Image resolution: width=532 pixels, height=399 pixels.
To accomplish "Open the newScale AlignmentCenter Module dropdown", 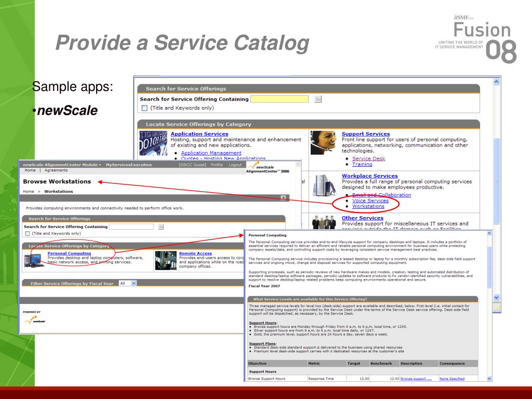I will [x=62, y=165].
